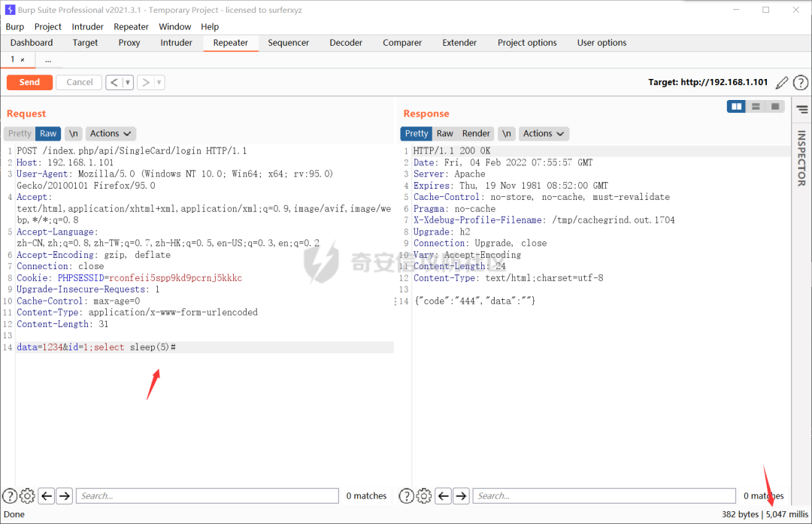Image resolution: width=812 pixels, height=524 pixels.
Task: Switch to Target tab
Action: point(85,43)
